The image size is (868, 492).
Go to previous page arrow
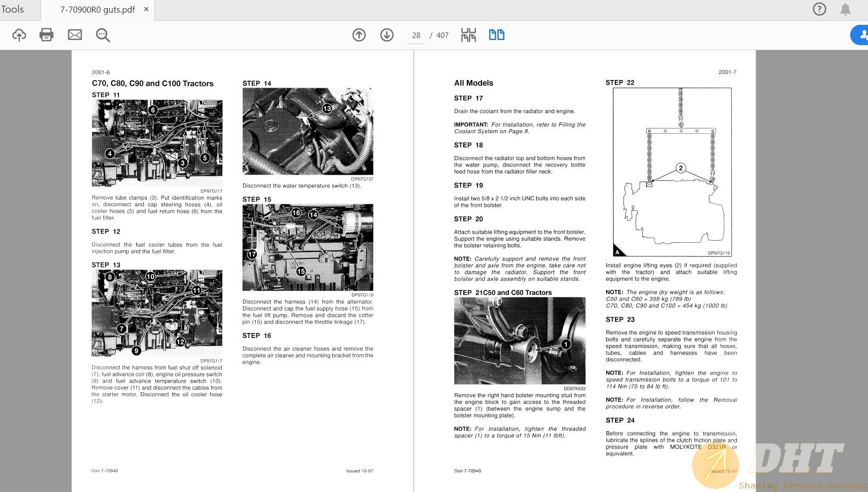tap(359, 35)
